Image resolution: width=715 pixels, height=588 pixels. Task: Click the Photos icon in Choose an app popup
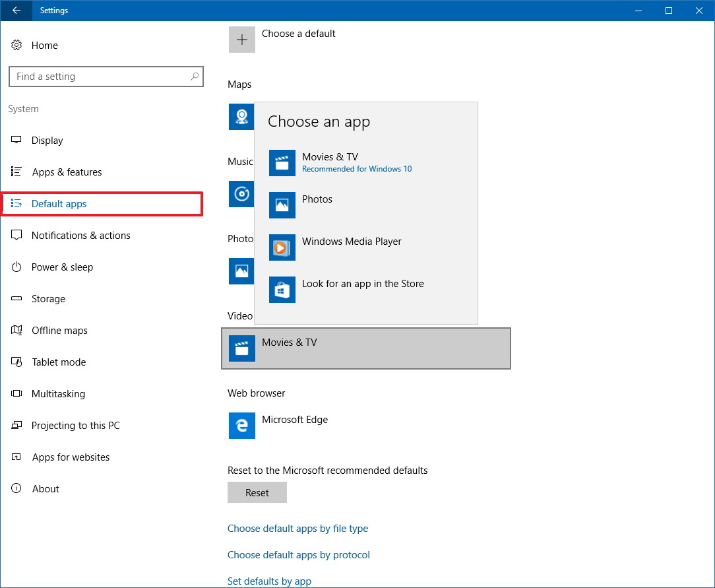(282, 205)
